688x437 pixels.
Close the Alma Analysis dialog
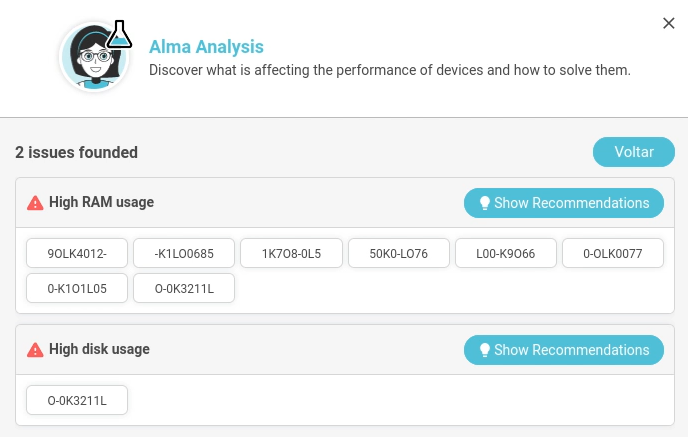[x=668, y=23]
